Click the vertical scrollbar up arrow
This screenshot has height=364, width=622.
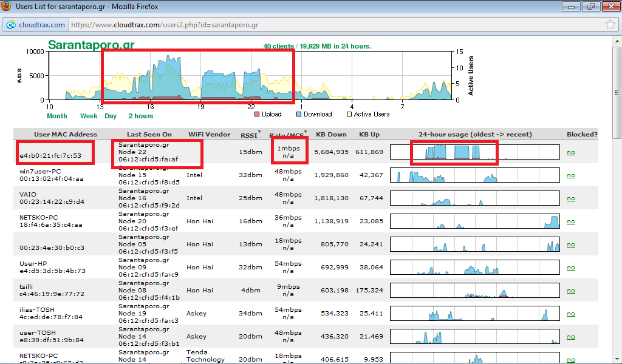617,41
